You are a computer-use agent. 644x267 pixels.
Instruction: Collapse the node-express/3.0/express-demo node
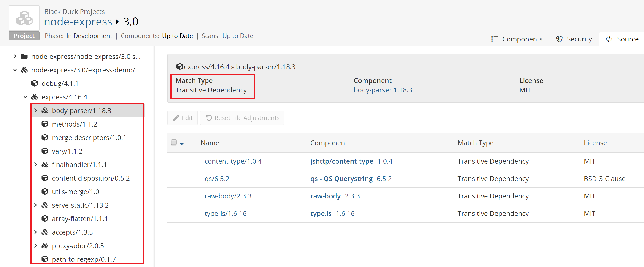pos(15,70)
